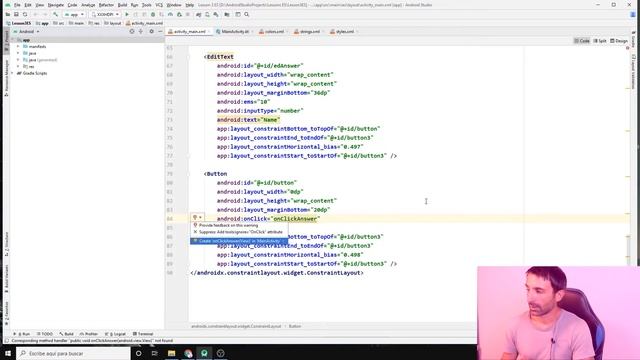The height and width of the screenshot is (360, 640).
Task: Open the Android project view dropdown
Action: (27, 31)
